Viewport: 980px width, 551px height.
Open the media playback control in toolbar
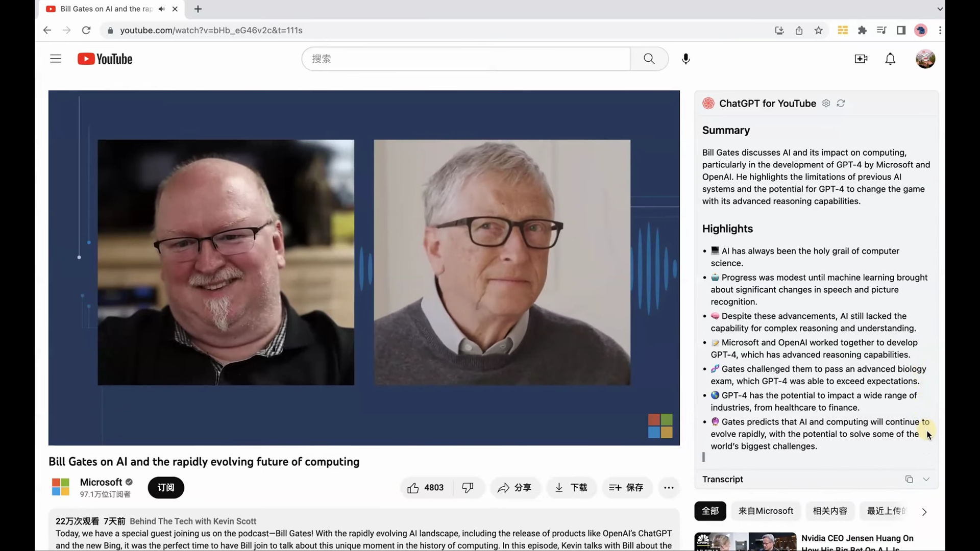point(881,30)
